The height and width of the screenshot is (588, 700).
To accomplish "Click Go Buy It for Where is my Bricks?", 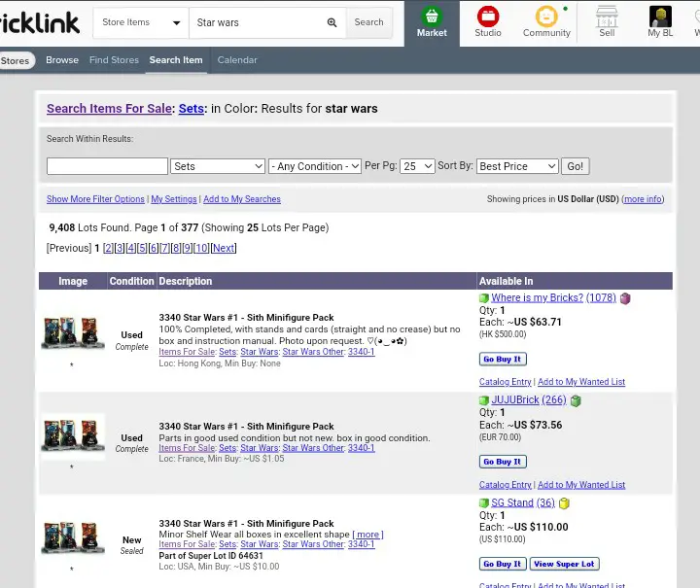I will pyautogui.click(x=503, y=360).
